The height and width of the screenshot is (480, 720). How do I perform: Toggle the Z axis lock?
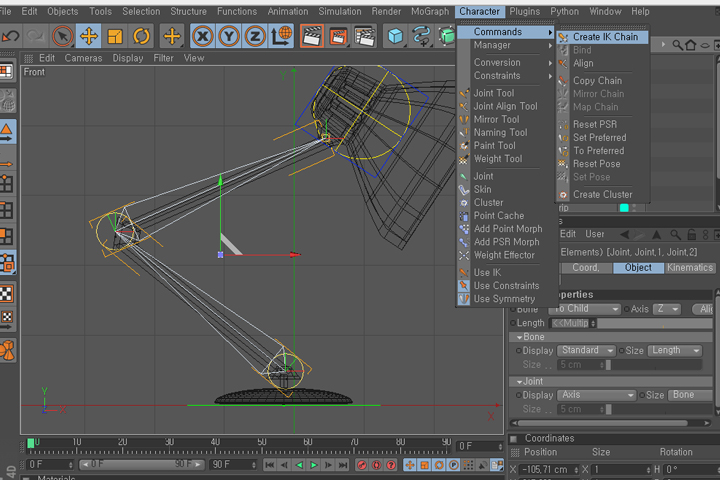tap(255, 36)
